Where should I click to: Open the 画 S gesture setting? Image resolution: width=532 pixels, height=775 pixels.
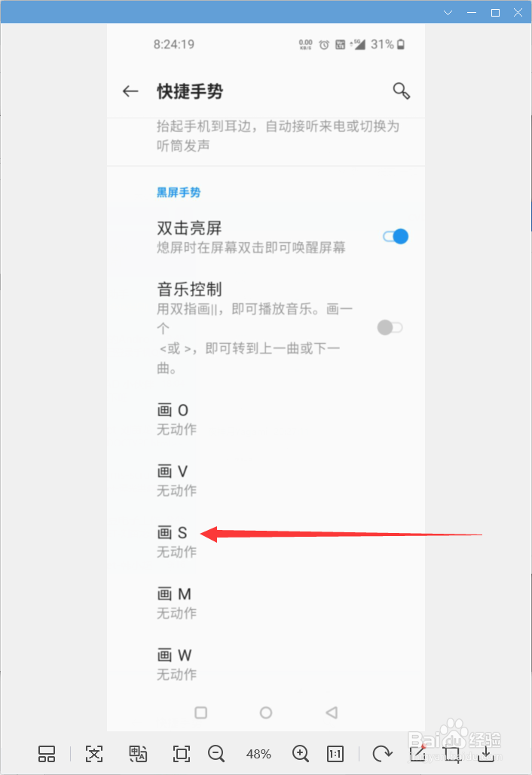click(266, 542)
